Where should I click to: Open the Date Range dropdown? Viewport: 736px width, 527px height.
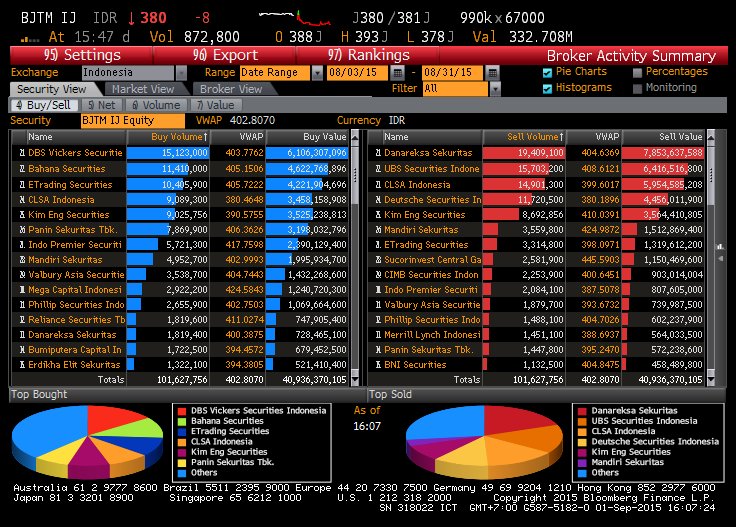point(317,73)
